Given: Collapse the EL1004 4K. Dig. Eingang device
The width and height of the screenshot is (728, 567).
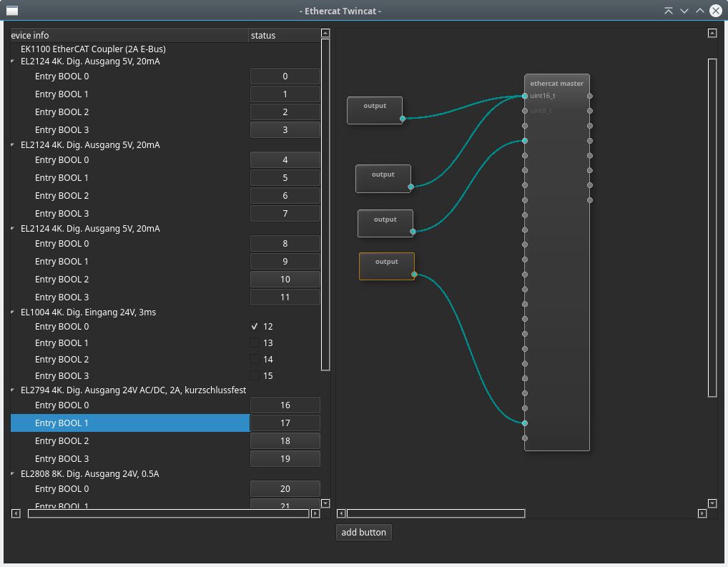Looking at the screenshot, I should (x=13, y=312).
